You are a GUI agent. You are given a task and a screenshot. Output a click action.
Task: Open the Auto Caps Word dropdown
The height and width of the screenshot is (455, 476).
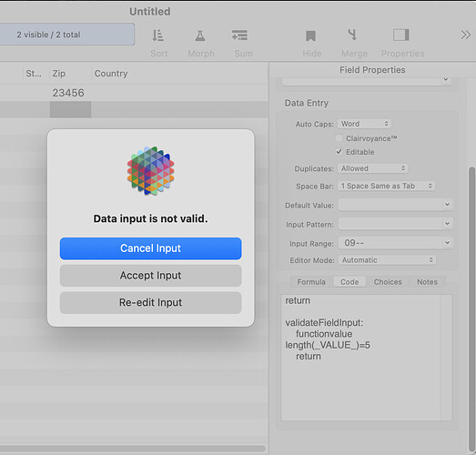[x=364, y=124]
